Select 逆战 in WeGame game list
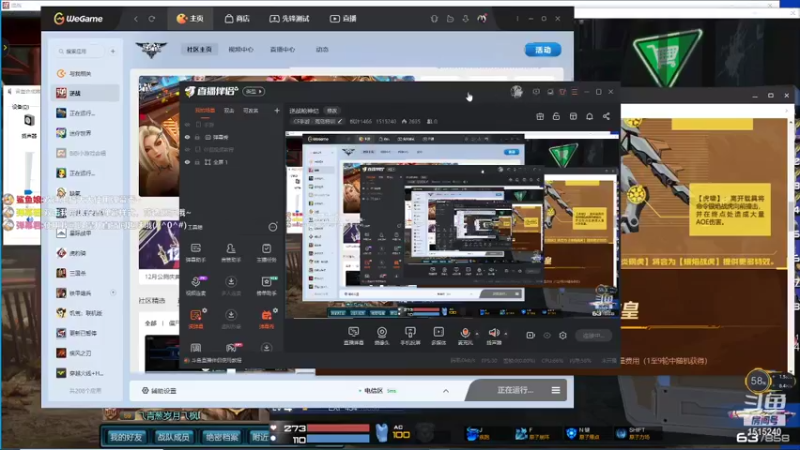The height and width of the screenshot is (450, 800). tap(85, 93)
